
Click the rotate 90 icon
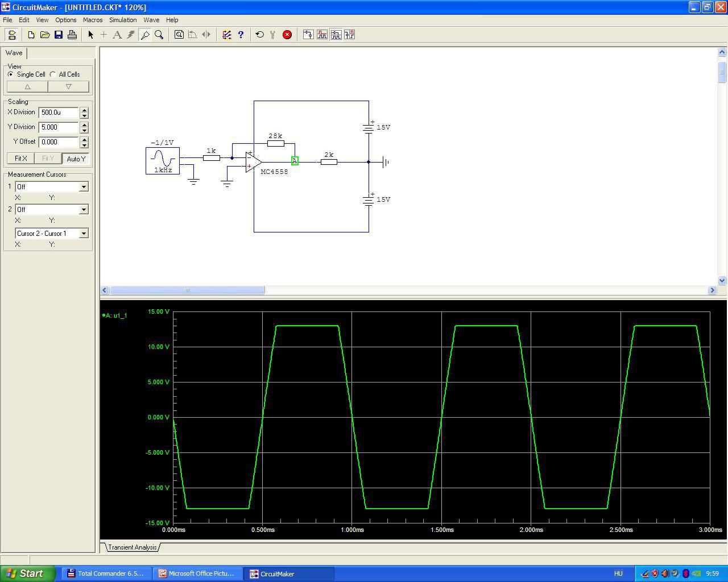pyautogui.click(x=193, y=35)
